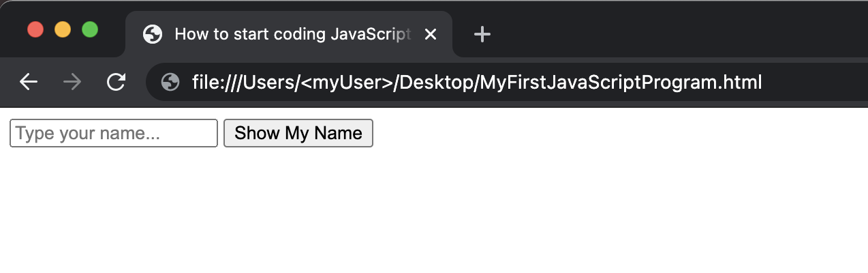Screen dimensions: 868x273
Task: Click the "file:///" prefix in the address bar
Action: 217,83
